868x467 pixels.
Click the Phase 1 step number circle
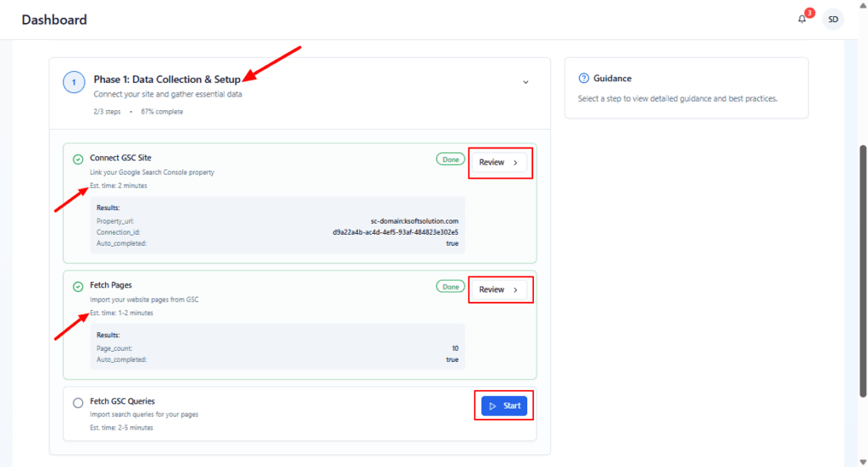tap(74, 82)
